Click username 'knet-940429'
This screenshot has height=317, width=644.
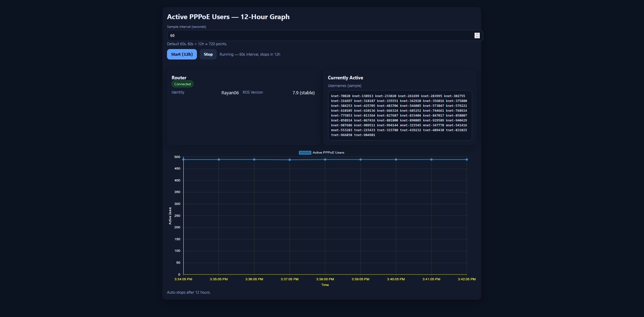(x=456, y=120)
